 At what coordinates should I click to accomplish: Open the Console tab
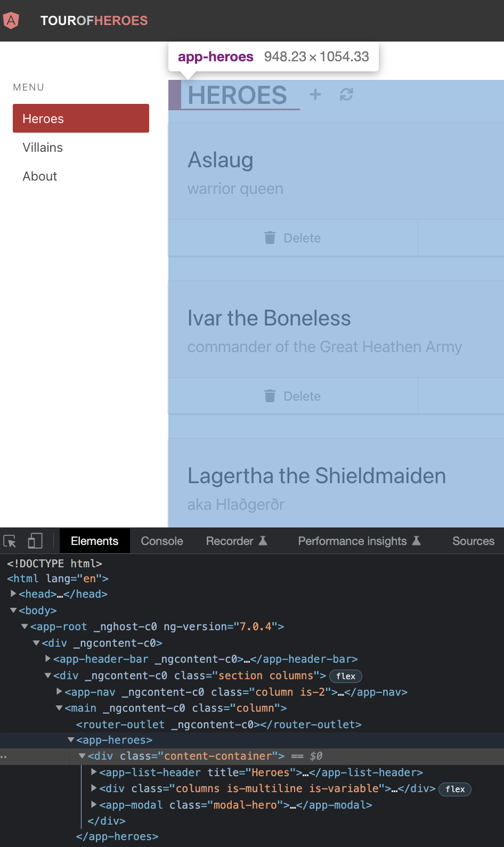pos(162,541)
